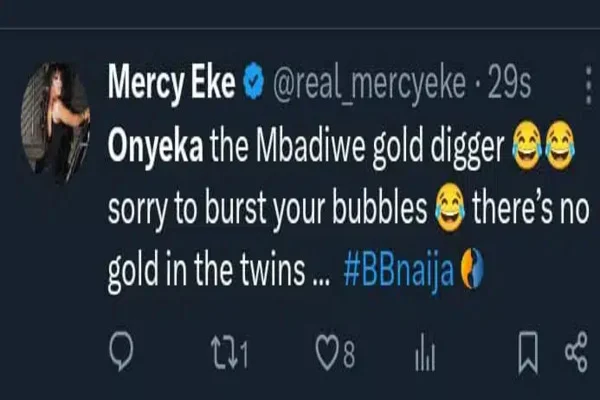Click the bold word Onyeka
Viewport: 600px width, 400px height.
pos(155,148)
